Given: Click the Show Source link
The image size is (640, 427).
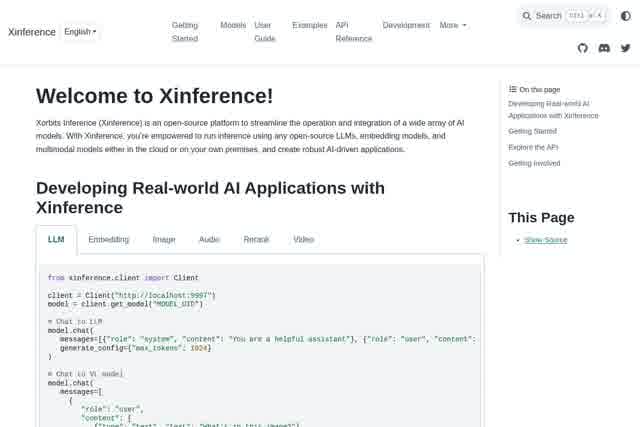Looking at the screenshot, I should click(546, 240).
